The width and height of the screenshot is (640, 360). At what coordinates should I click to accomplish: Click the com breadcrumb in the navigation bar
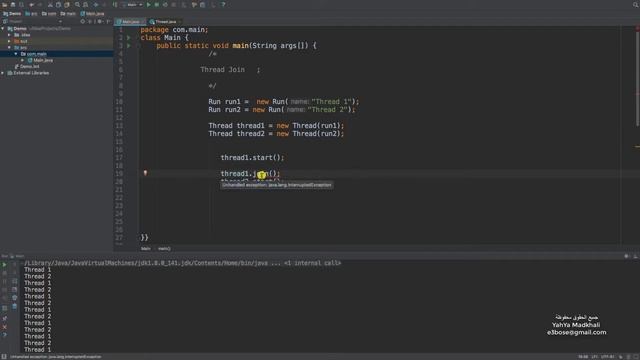49,13
